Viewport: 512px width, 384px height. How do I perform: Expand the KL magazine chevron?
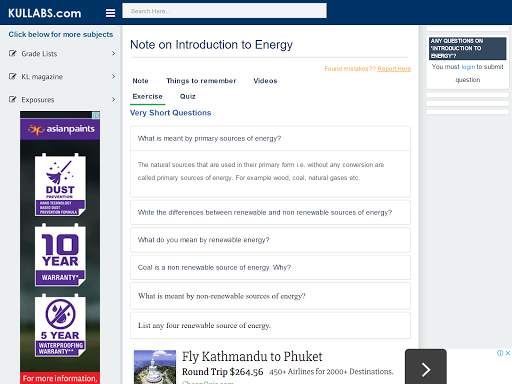(114, 76)
